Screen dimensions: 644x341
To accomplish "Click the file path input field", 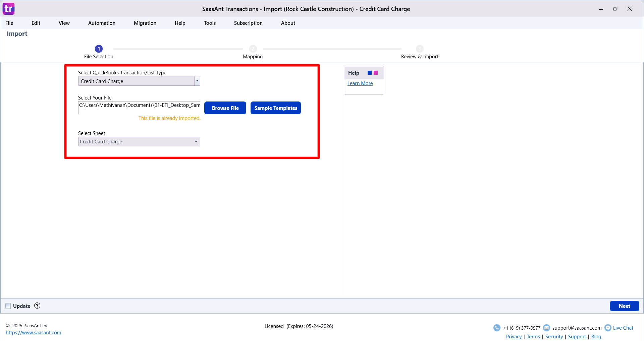I will [139, 108].
